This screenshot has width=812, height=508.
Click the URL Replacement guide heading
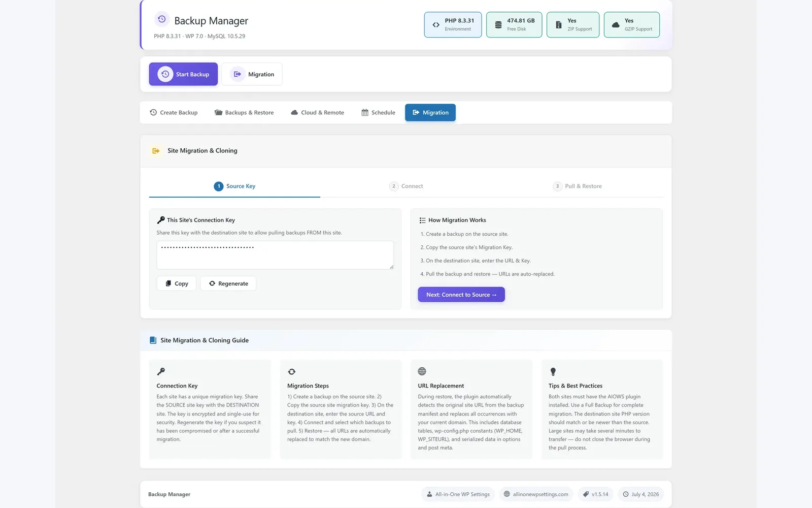tap(441, 386)
